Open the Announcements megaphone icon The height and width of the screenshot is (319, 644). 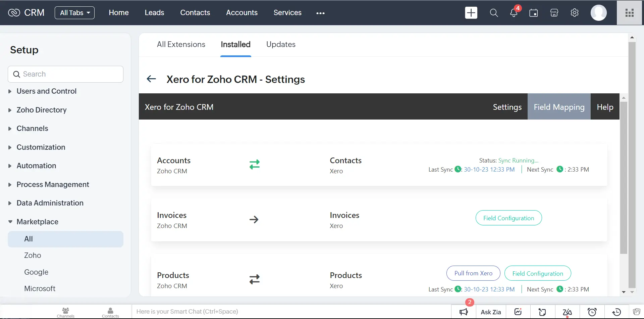coord(463,312)
